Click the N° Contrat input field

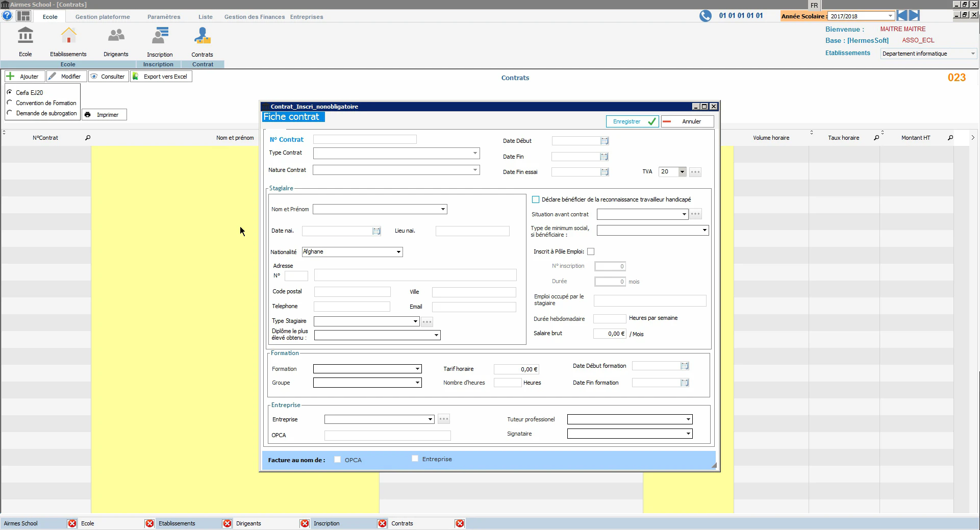click(365, 139)
